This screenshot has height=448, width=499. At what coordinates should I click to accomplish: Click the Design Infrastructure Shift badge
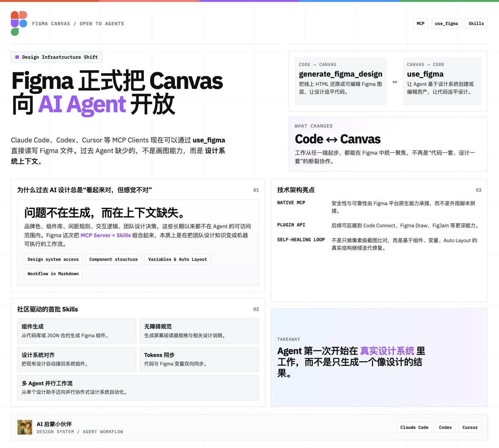coord(56,57)
